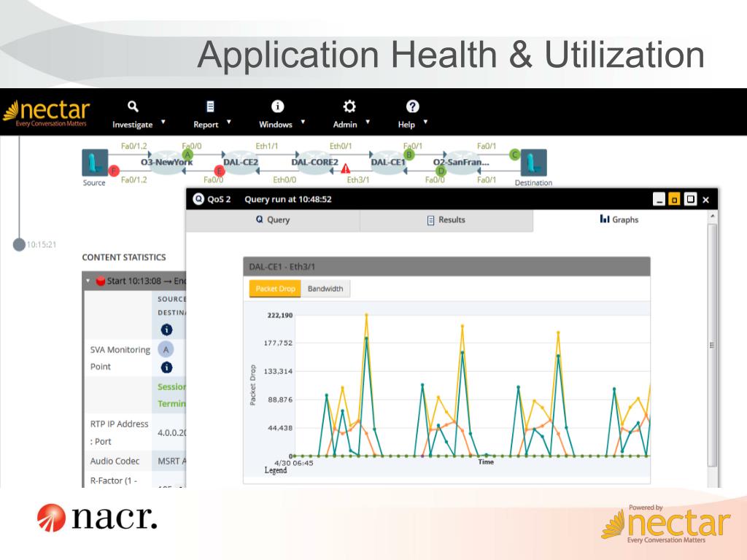Minimize the QoS 2 window
This screenshot has width=747, height=560.
(x=659, y=199)
